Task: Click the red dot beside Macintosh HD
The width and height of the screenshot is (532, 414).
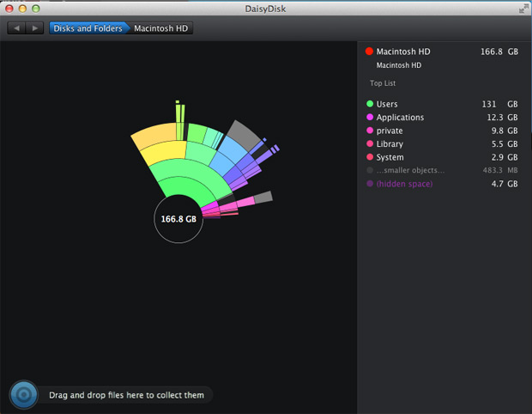Action: pos(369,52)
